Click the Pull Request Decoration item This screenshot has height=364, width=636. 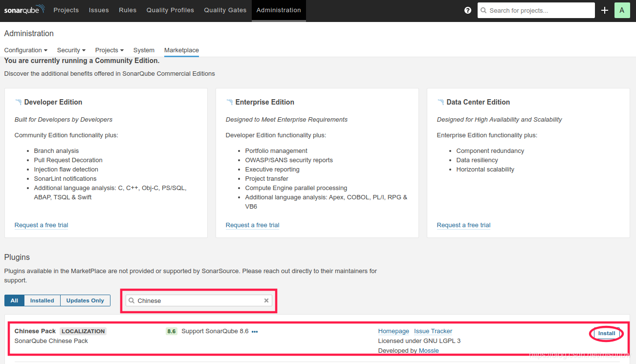click(68, 160)
